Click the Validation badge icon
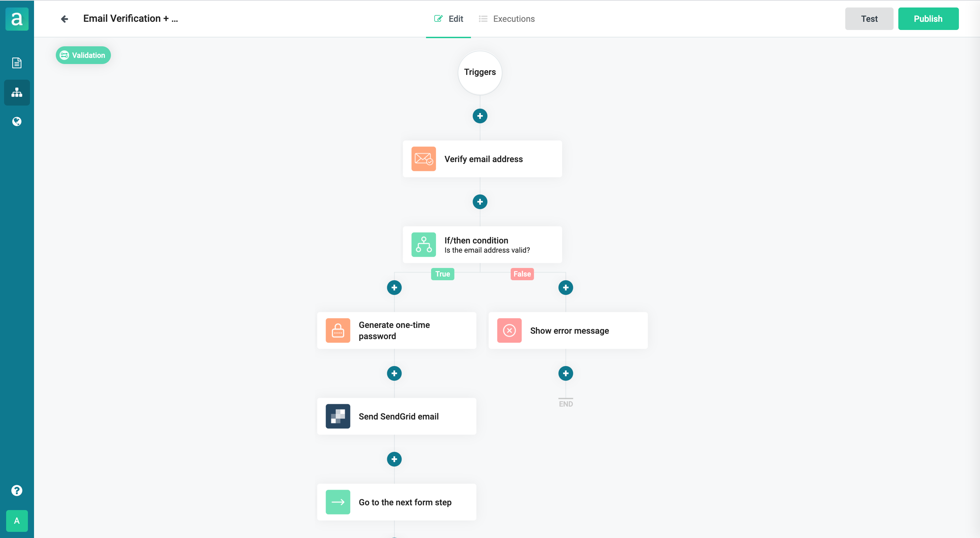 click(65, 55)
